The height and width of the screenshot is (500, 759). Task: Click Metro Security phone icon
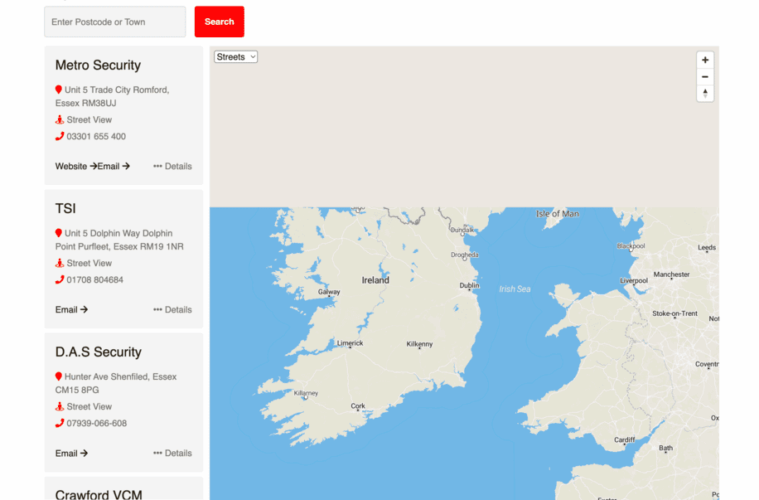(60, 136)
